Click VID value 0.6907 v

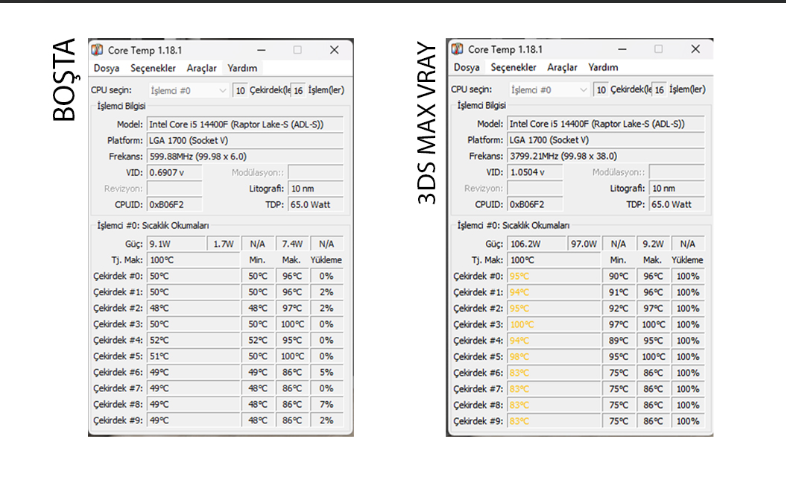174,172
